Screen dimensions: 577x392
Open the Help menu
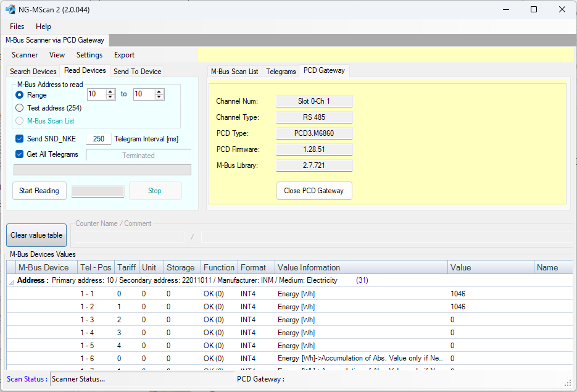(43, 27)
